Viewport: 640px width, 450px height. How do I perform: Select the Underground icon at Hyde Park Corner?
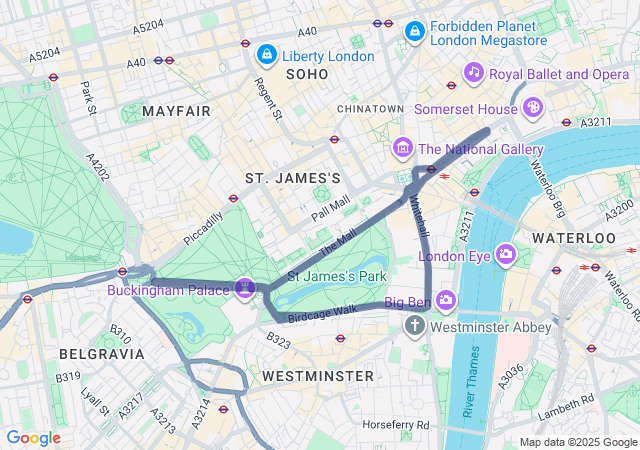(x=122, y=272)
